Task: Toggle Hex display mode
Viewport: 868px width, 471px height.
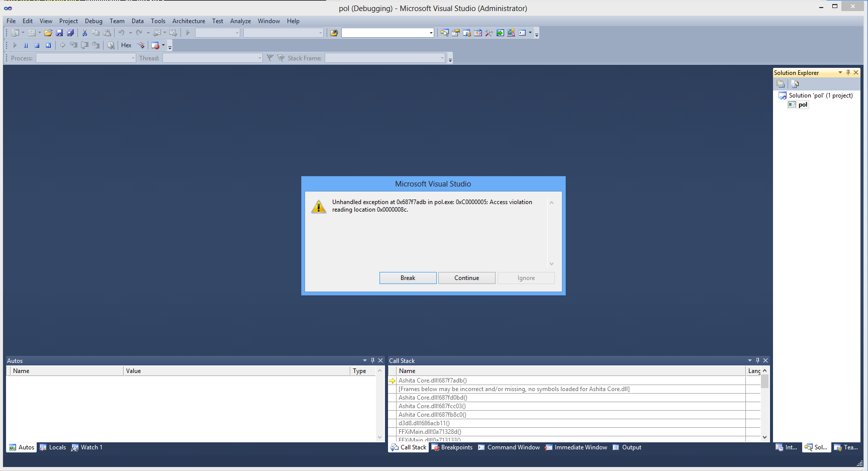Action: coord(126,45)
